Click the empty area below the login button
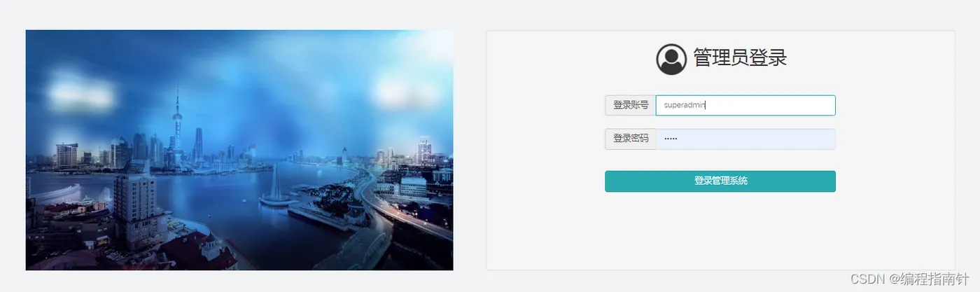The height and width of the screenshot is (292, 980). 720,231
